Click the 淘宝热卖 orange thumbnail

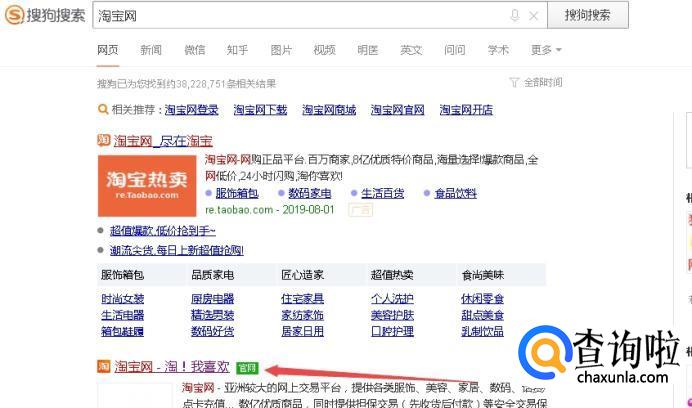click(147, 186)
